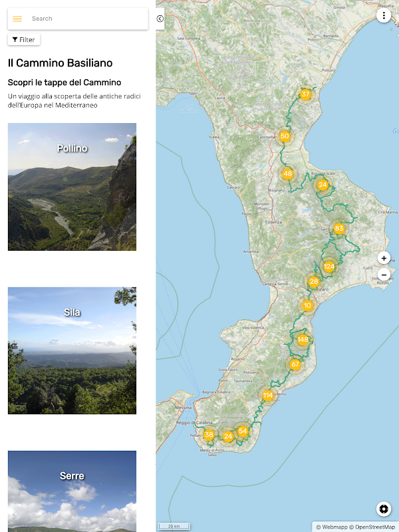
Task: Zoom out with the minus button
Action: pos(384,275)
